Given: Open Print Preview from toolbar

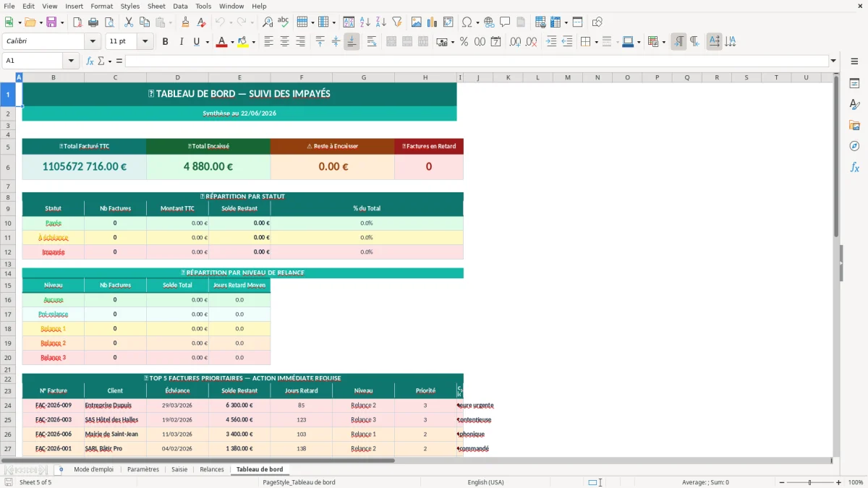Looking at the screenshot, I should coord(108,22).
